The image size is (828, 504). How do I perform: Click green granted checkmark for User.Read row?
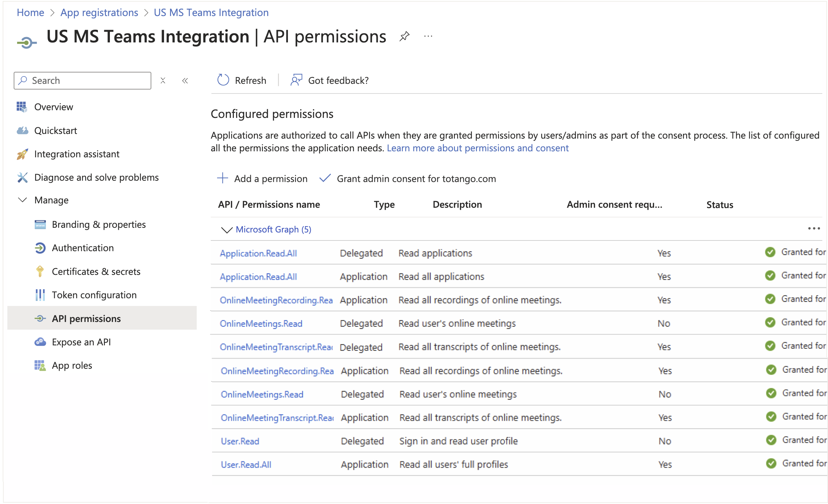tap(771, 440)
